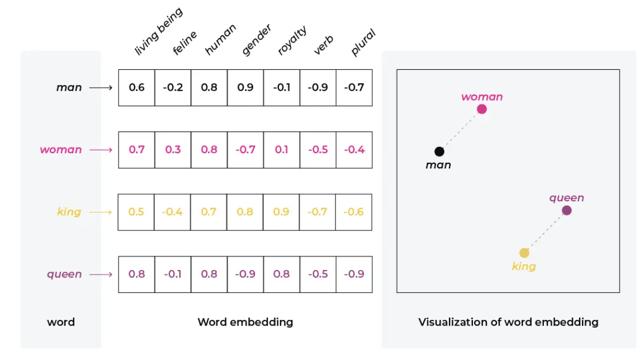Select king's royalty value 0.9
This screenshot has width=644, height=359.
click(x=282, y=212)
